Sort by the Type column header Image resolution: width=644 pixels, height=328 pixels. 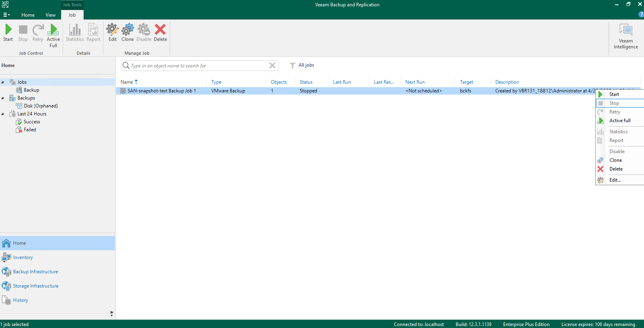pyautogui.click(x=216, y=82)
